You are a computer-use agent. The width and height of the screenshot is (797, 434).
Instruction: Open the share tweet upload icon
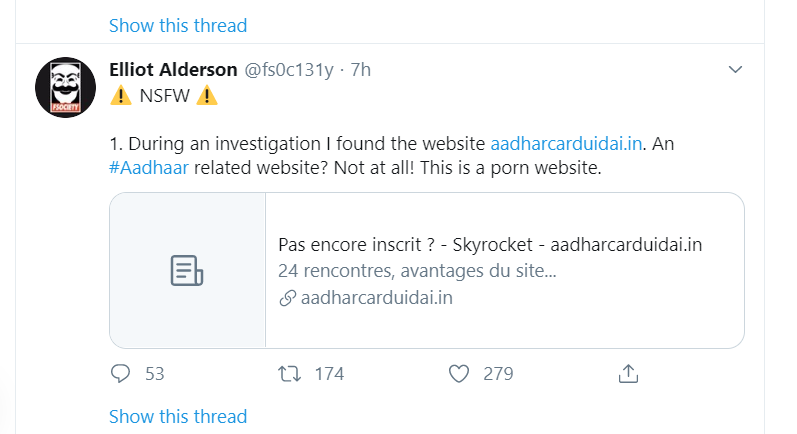628,374
